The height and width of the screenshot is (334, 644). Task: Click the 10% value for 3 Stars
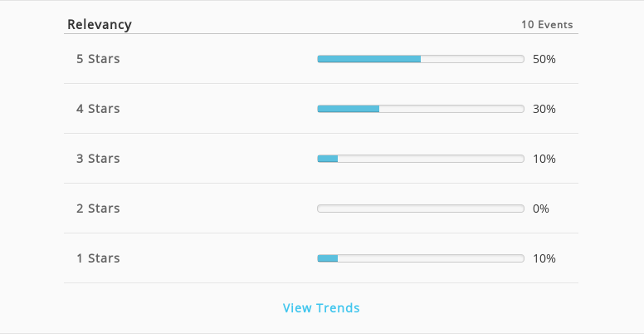544,159
